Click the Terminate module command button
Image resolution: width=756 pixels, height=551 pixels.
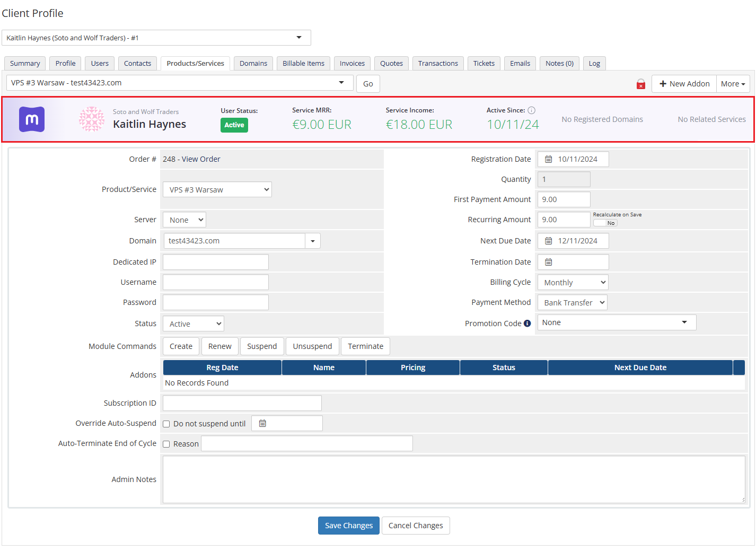pos(366,346)
